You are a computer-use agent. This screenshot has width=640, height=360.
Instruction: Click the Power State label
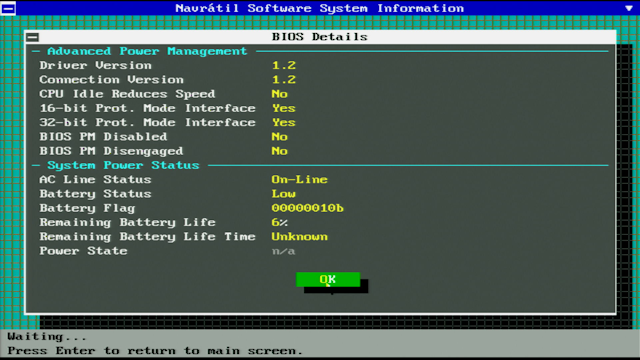83,251
